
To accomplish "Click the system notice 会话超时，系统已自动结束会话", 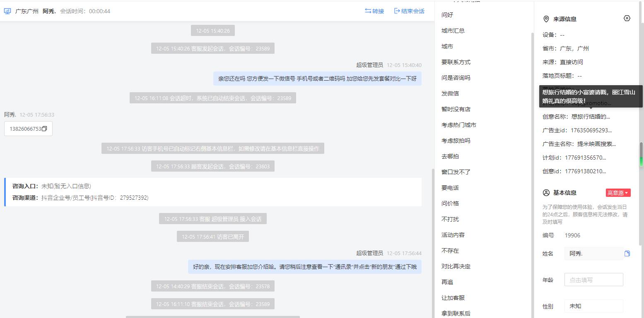I will point(213,98).
